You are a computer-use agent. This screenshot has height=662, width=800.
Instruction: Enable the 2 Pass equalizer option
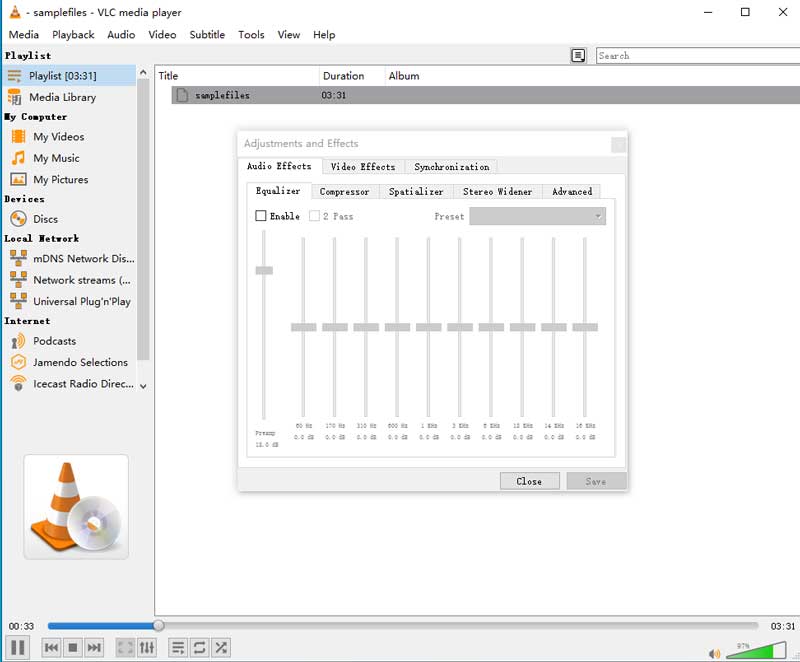pos(313,215)
